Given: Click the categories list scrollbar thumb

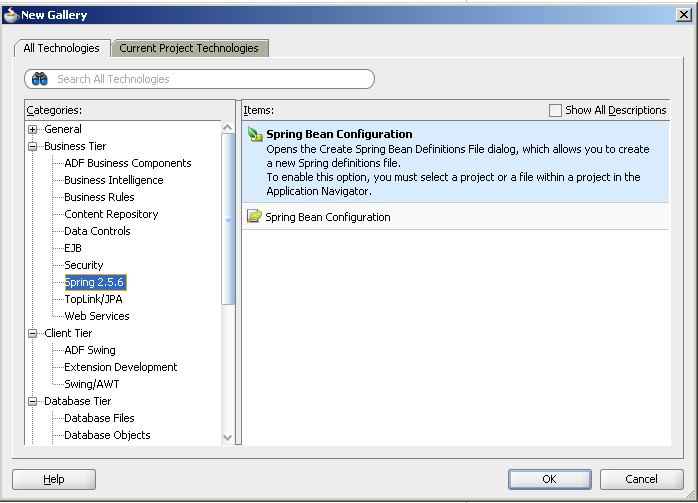Looking at the screenshot, I should [x=227, y=215].
